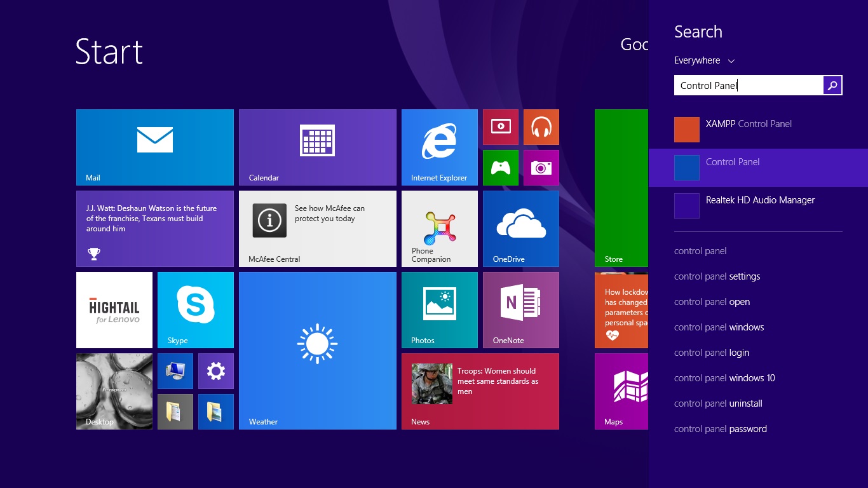The width and height of the screenshot is (868, 488).
Task: Launch the orange Music headphones tile
Action: click(541, 127)
